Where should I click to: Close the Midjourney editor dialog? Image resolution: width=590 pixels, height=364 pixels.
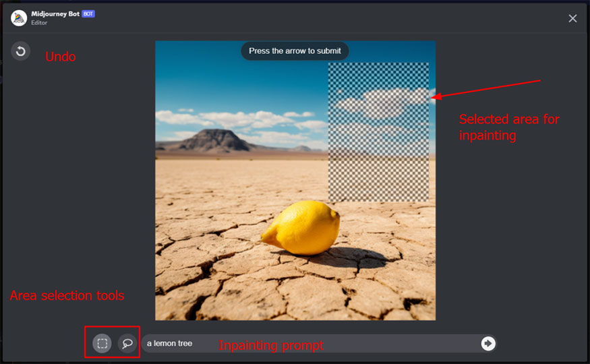(x=572, y=18)
